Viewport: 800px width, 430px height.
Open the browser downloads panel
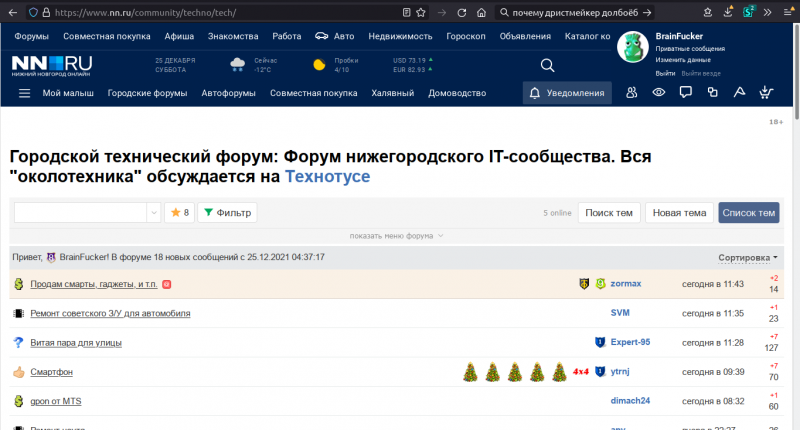(x=728, y=12)
